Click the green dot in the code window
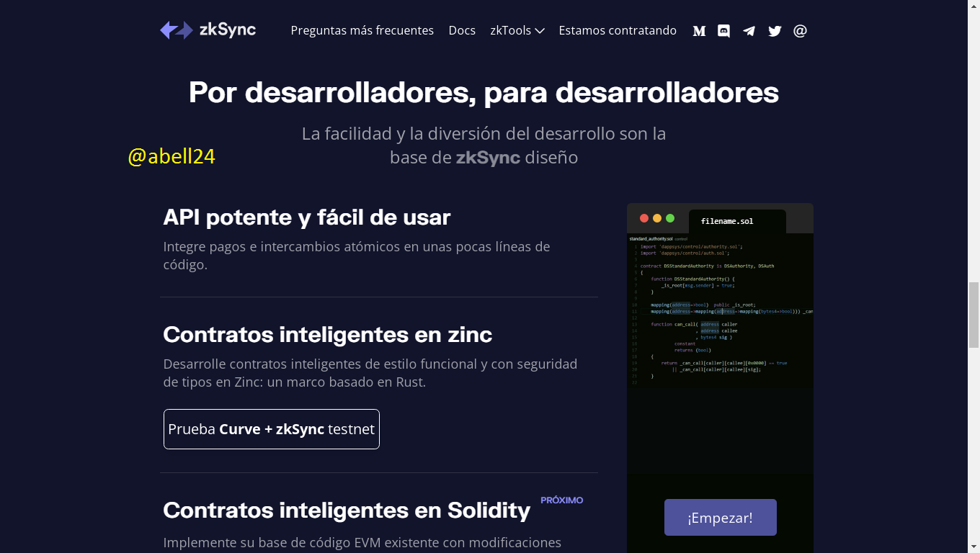The image size is (980, 553). coord(670,218)
